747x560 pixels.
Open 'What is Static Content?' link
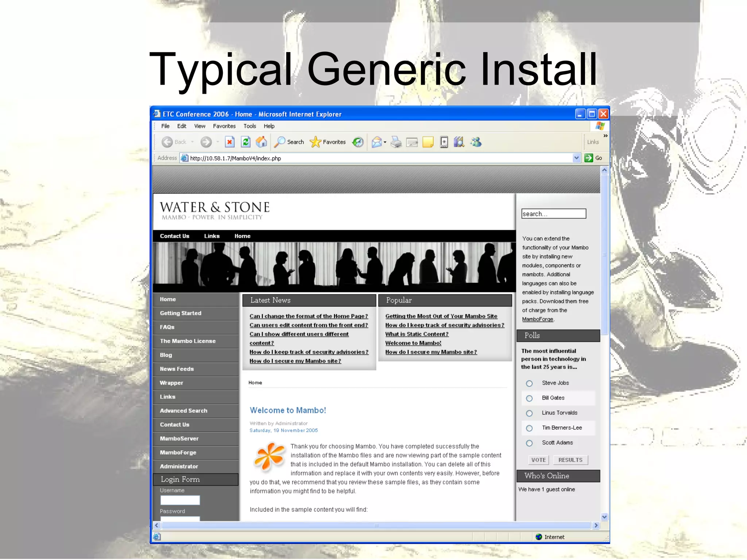(x=417, y=334)
